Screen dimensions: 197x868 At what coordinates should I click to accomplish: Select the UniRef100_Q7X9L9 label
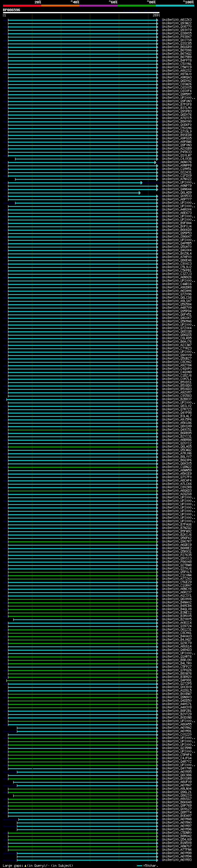click(177, 132)
